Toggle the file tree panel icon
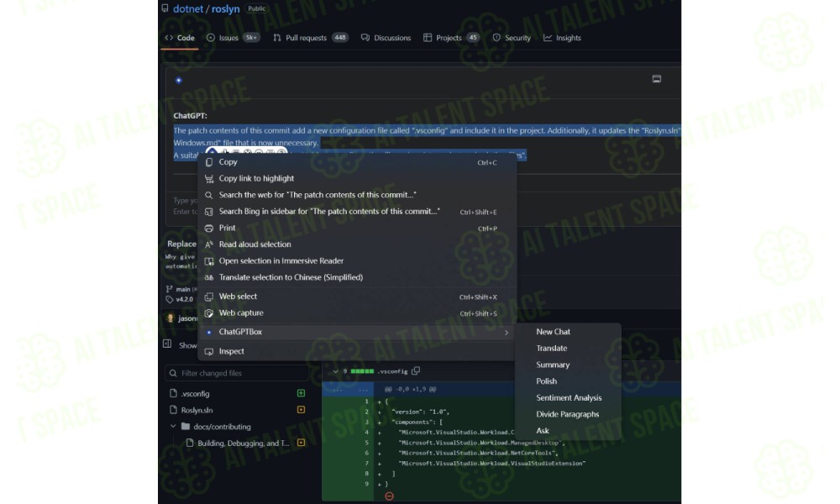This screenshot has height=504, width=840. 167,344
